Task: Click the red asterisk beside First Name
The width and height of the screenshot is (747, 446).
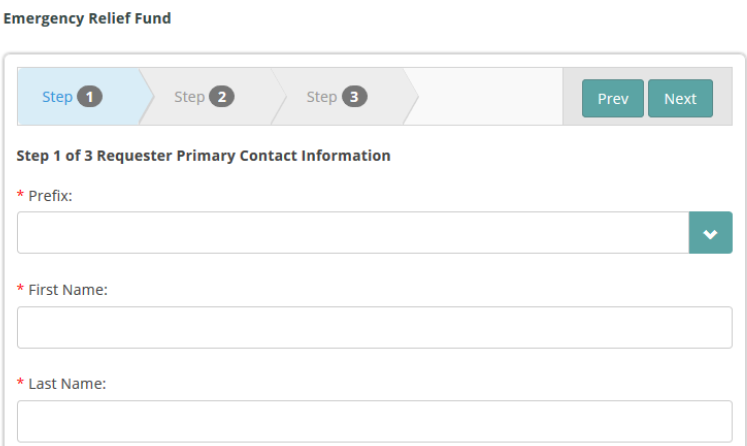Action: (21, 290)
